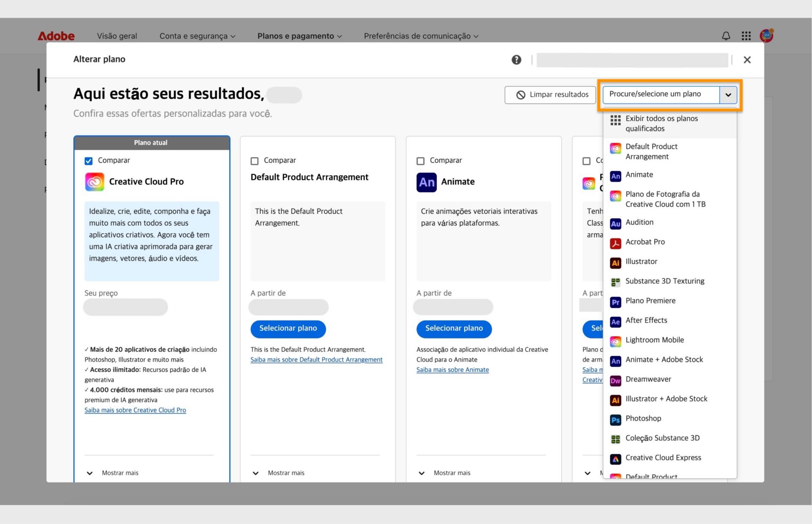Expand the Conta e segurança menu
The image size is (812, 524).
(x=197, y=36)
